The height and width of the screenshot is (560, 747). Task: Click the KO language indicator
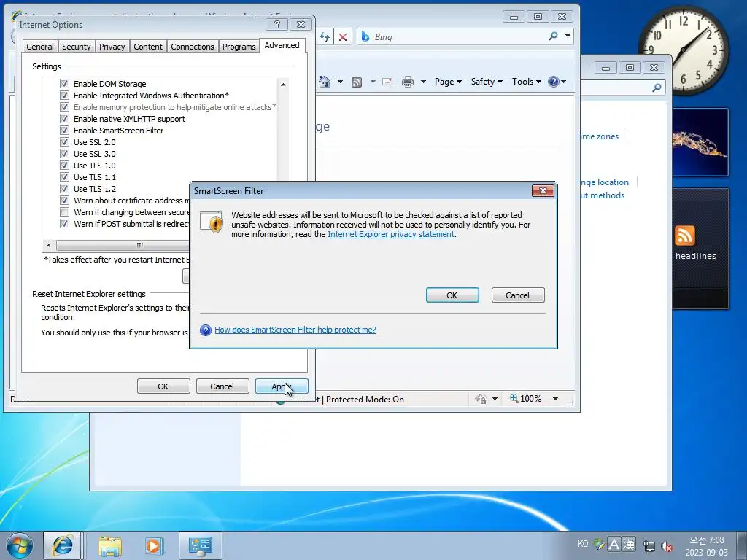tap(583, 544)
